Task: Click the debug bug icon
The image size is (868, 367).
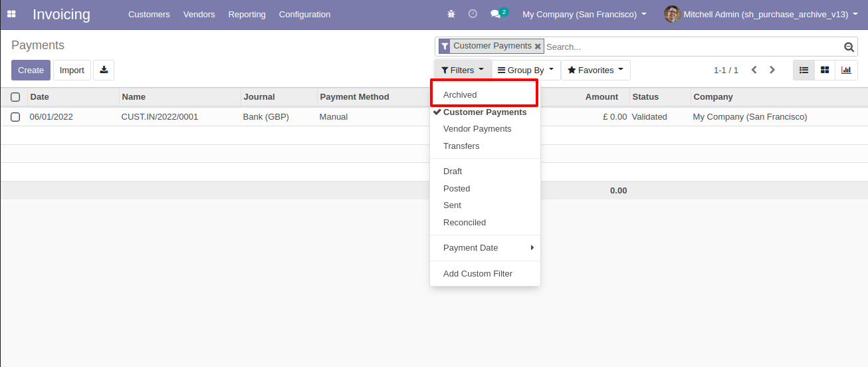Action: [x=451, y=14]
